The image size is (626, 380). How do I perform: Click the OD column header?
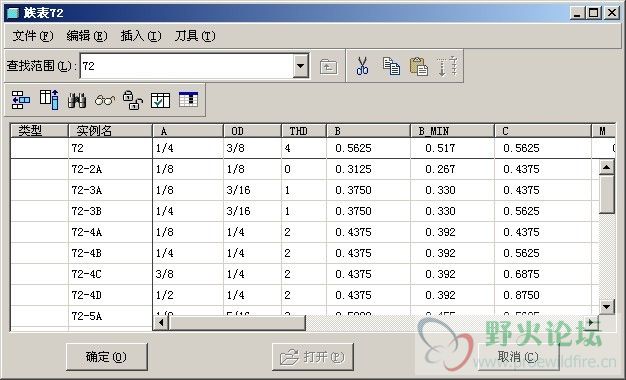(x=252, y=131)
